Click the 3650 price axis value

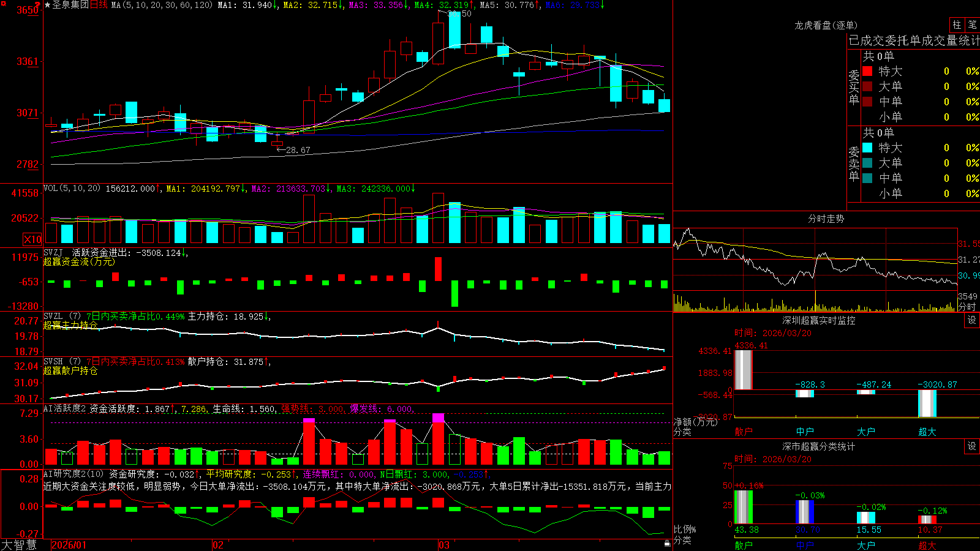point(28,10)
